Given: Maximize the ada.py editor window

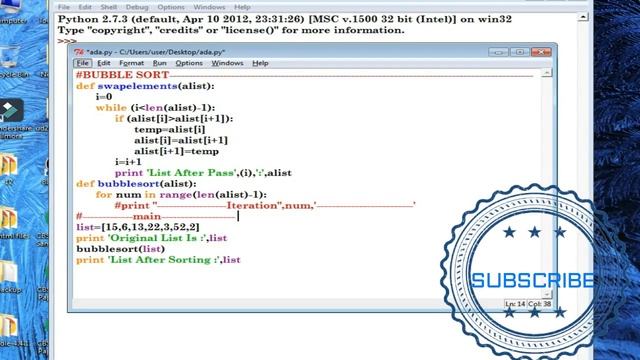Looking at the screenshot, I should (520, 52).
